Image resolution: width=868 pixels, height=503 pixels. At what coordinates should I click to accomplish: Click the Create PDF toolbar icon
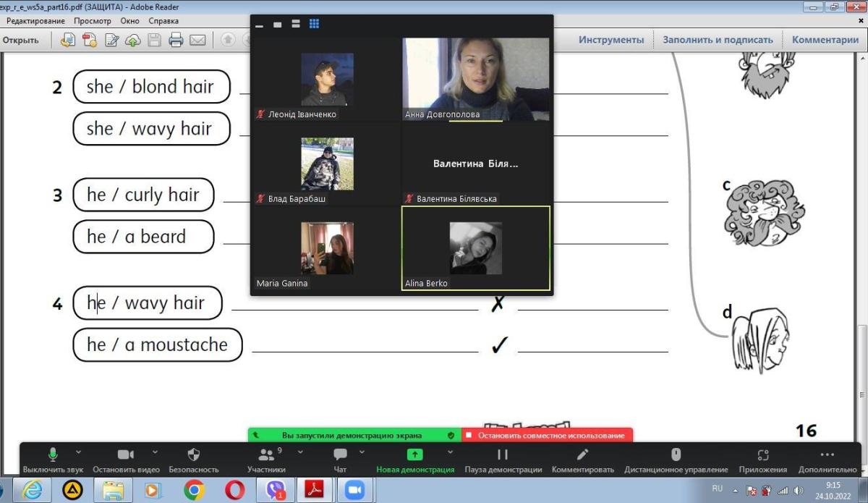[x=69, y=40]
